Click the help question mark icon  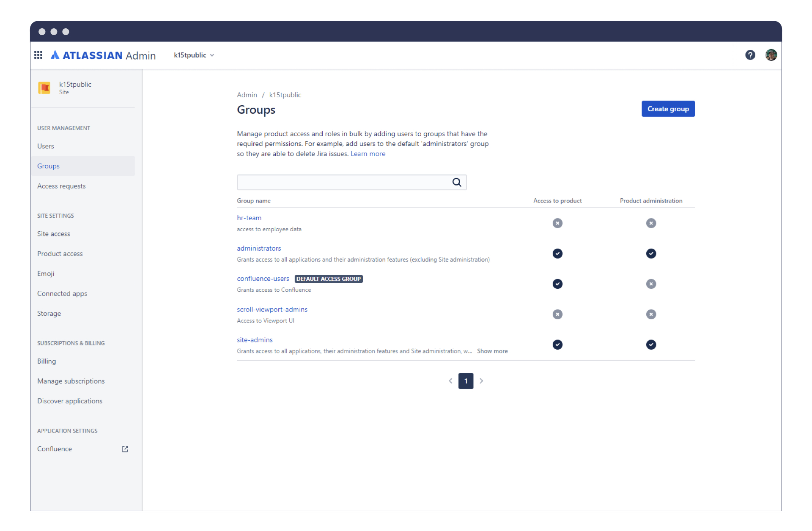750,55
